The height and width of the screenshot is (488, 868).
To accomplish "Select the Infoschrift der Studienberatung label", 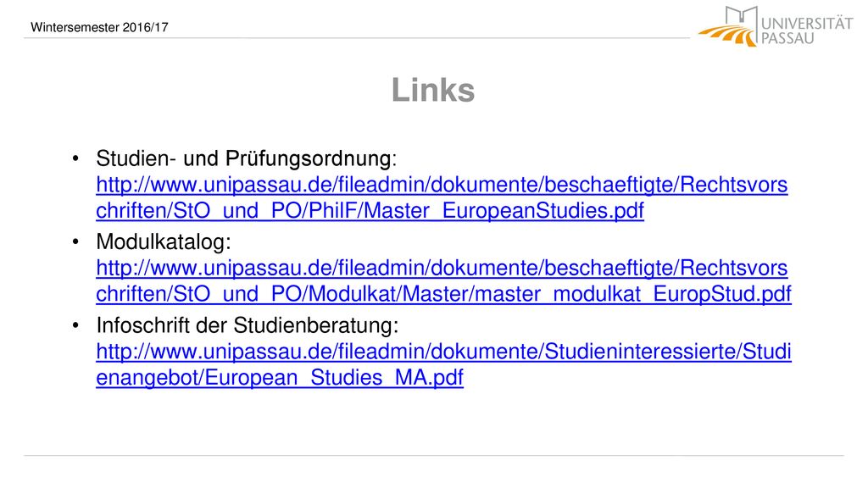I will [x=248, y=325].
